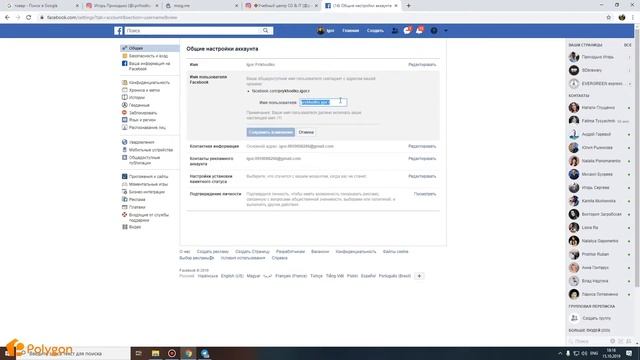Open the help question mark icon
This screenshot has width=640, height=360.
(x=434, y=31)
